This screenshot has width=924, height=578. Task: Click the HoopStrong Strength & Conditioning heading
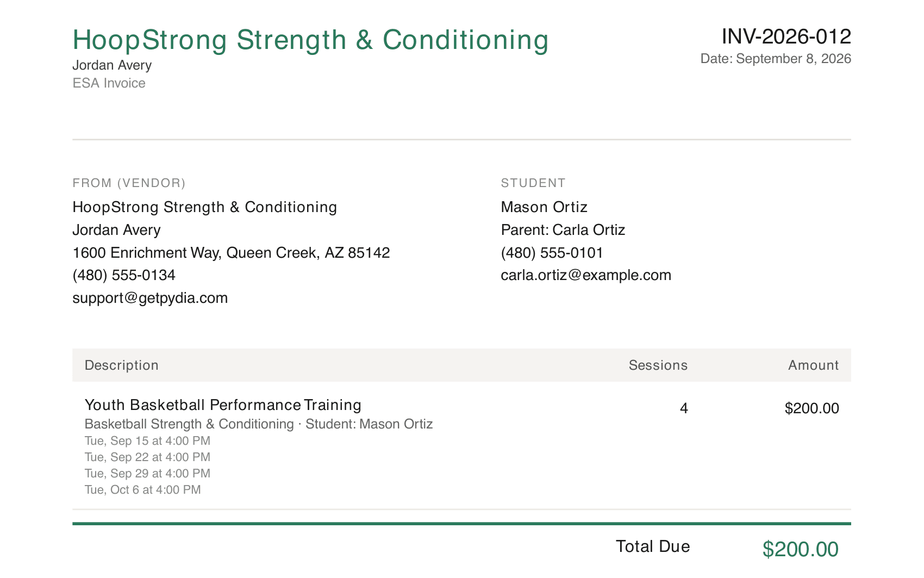310,40
